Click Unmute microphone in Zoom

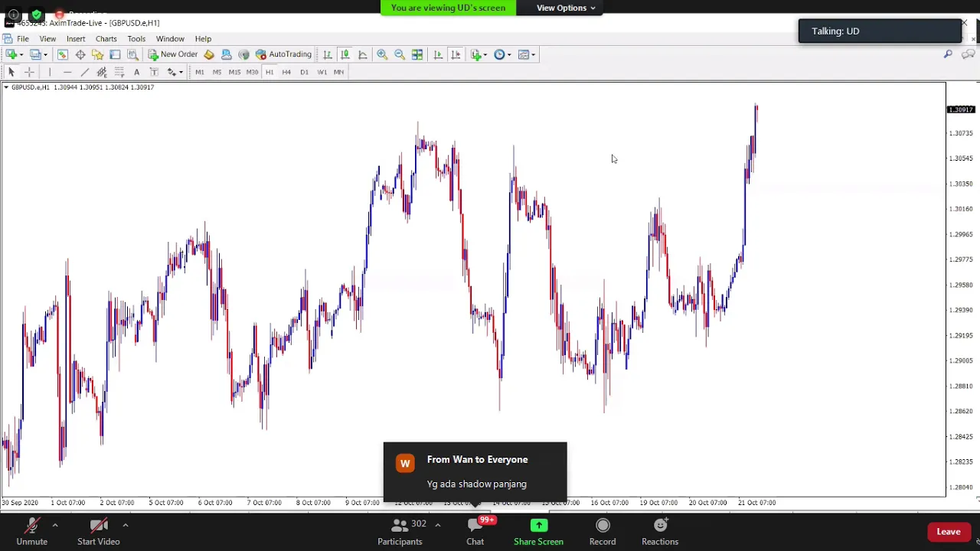[32, 531]
